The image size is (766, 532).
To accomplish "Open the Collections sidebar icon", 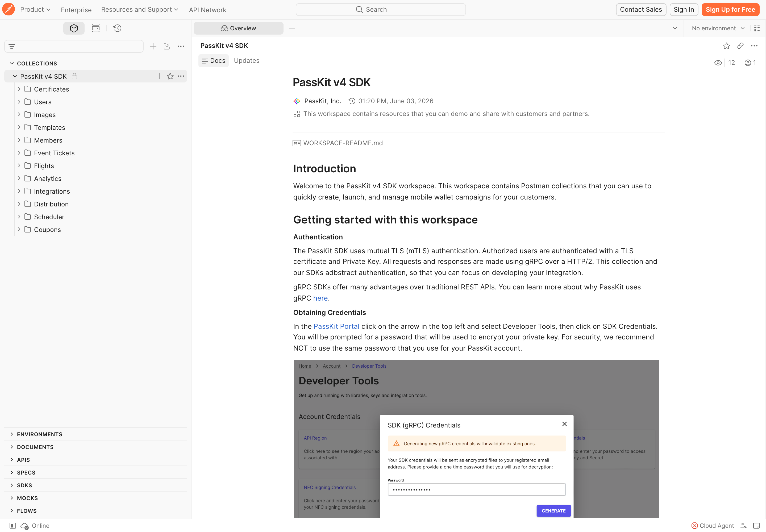I will coord(74,28).
